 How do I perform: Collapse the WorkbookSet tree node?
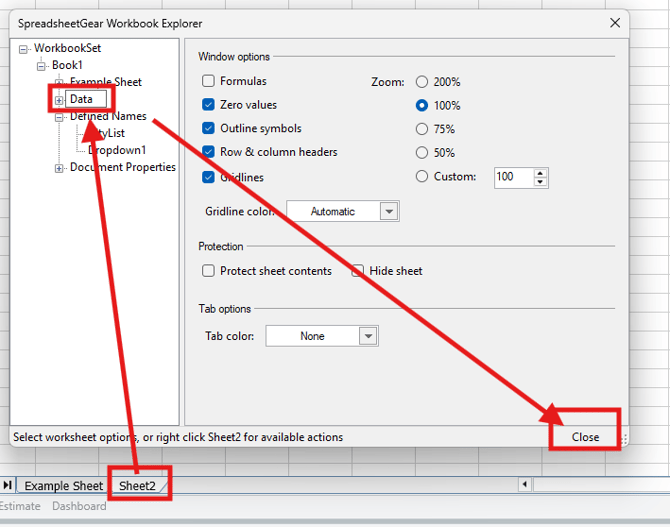coord(24,48)
